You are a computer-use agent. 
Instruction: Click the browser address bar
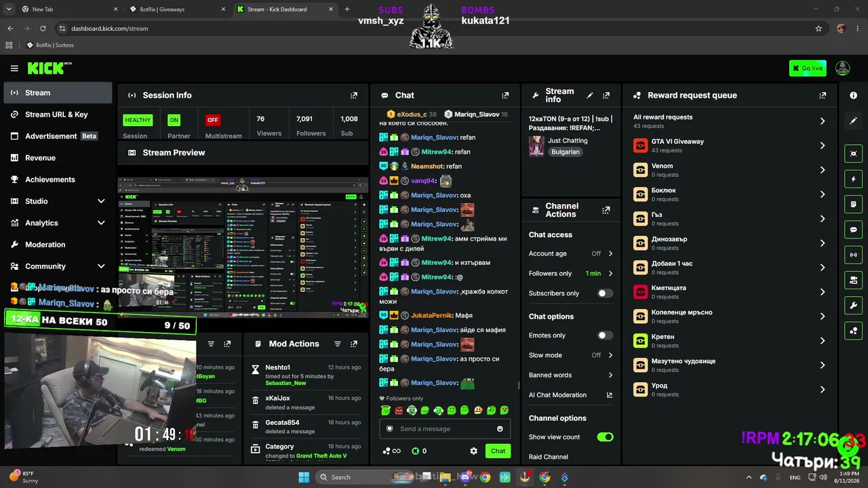tap(434, 28)
